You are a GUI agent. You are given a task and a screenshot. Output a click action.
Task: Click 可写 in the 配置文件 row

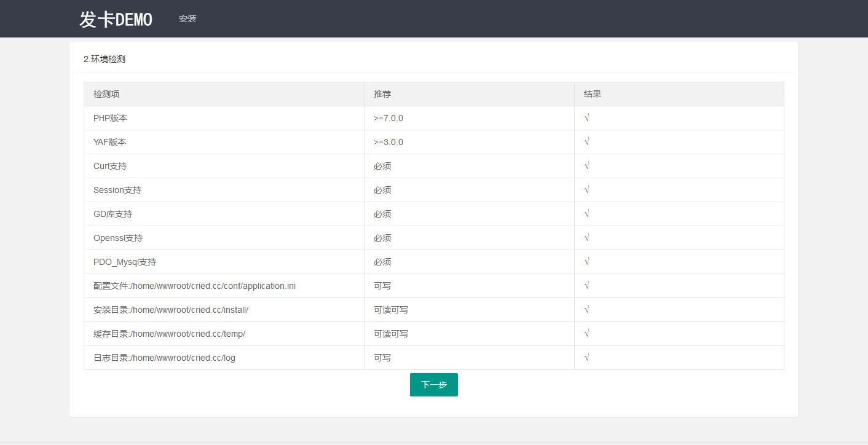pyautogui.click(x=382, y=286)
